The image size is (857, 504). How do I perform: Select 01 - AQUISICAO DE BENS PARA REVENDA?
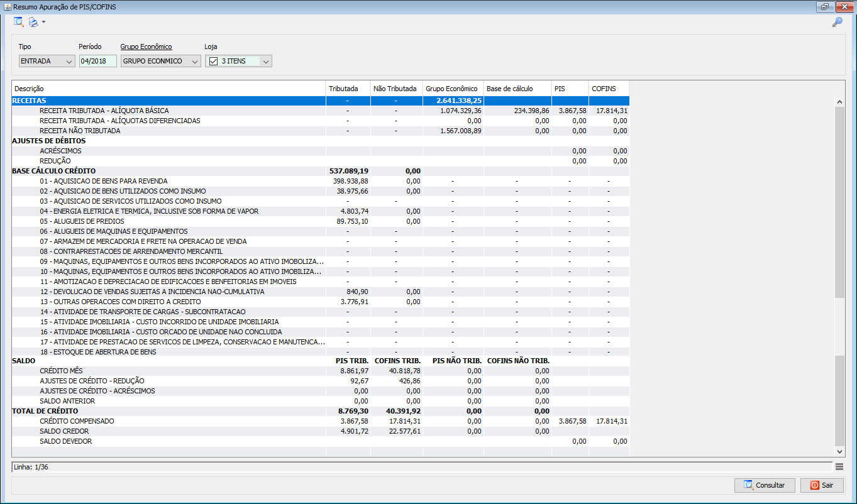coord(321,181)
